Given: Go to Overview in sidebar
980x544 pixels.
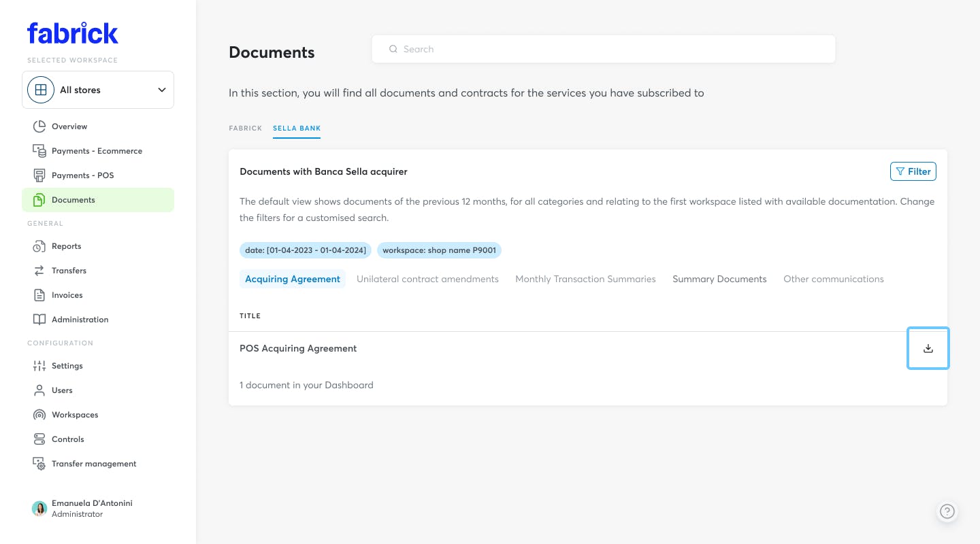Looking at the screenshot, I should (69, 126).
